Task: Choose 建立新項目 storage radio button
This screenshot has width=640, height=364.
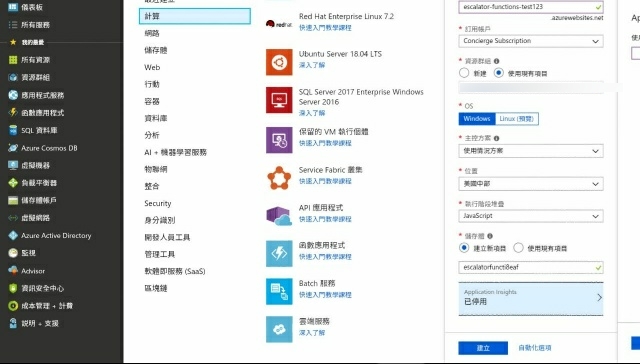Action: 464,248
